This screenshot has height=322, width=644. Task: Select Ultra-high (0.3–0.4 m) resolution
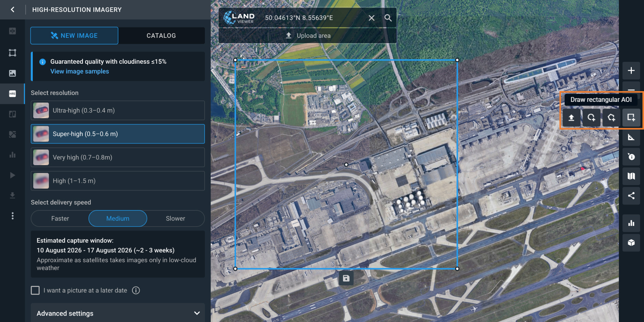(x=118, y=110)
